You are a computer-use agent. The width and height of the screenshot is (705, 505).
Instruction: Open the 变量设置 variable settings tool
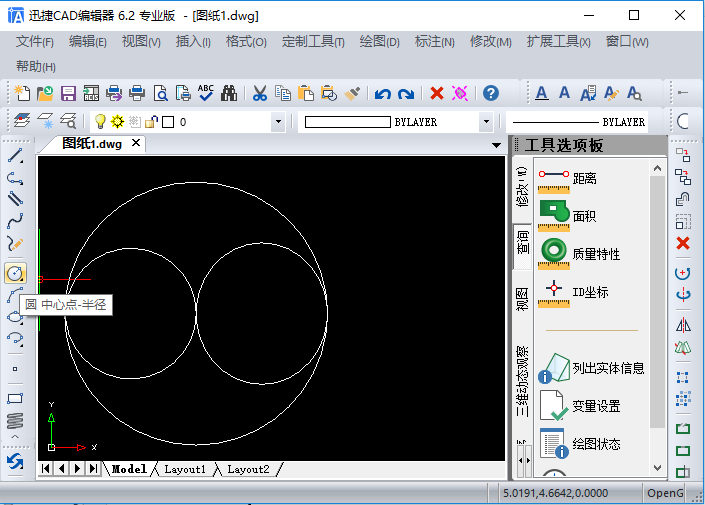point(580,406)
